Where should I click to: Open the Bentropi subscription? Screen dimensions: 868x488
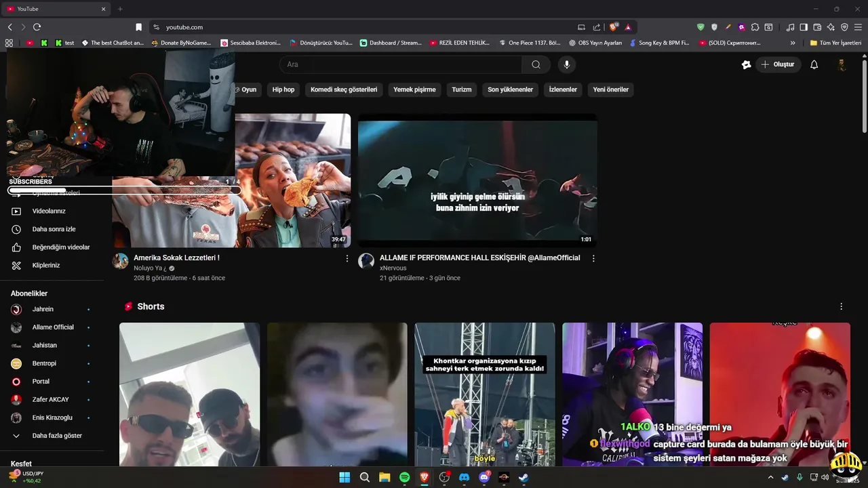[x=52, y=363]
